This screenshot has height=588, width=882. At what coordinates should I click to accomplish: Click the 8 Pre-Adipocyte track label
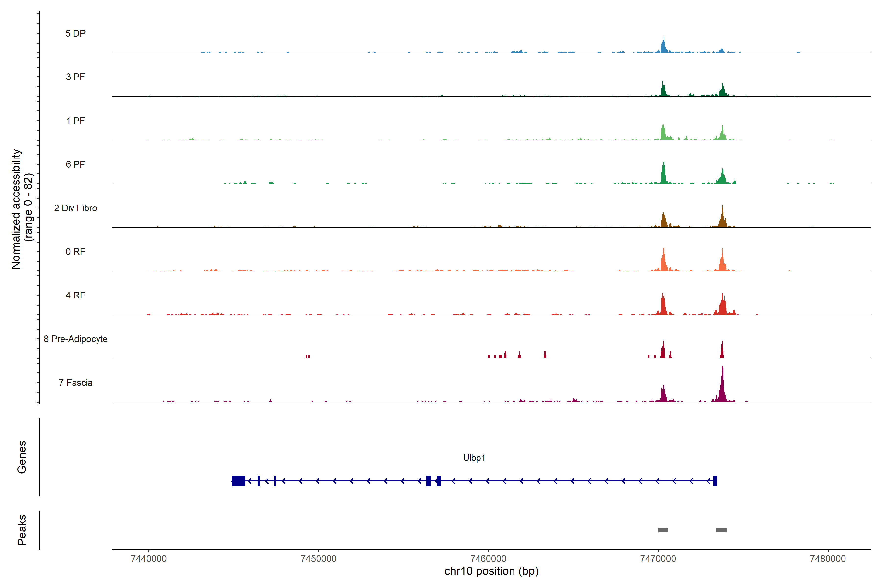(75, 339)
